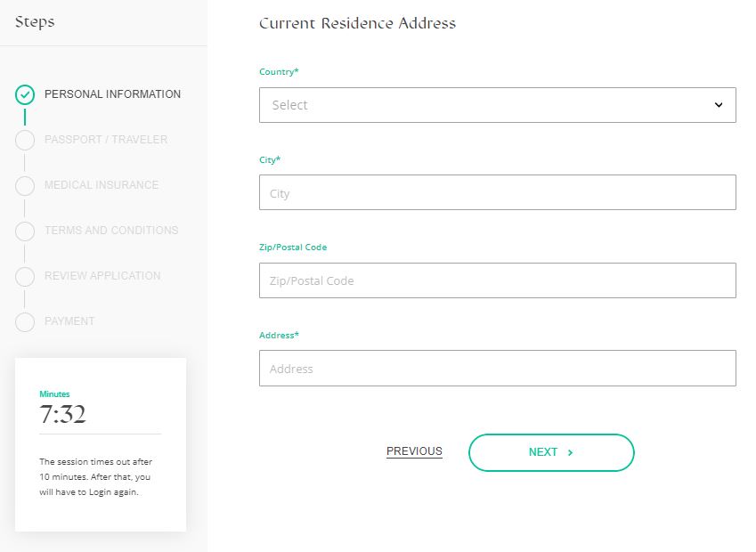The height and width of the screenshot is (552, 756).
Task: Open the Country select dropdown
Action: pyautogui.click(x=497, y=105)
